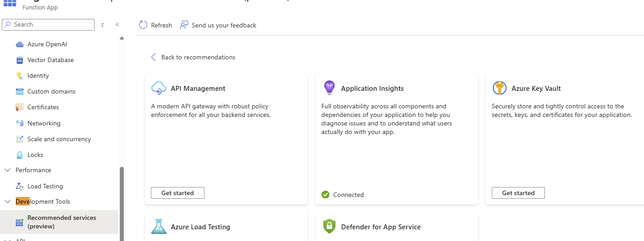Image resolution: width=644 pixels, height=241 pixels.
Task: Click the Application Insights card title
Action: coord(372,89)
